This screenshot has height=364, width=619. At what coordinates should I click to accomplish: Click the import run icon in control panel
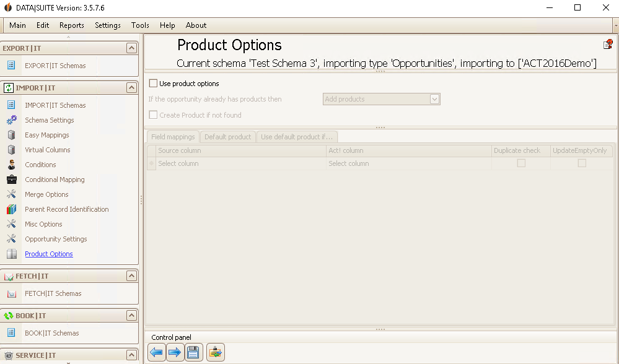point(215,352)
